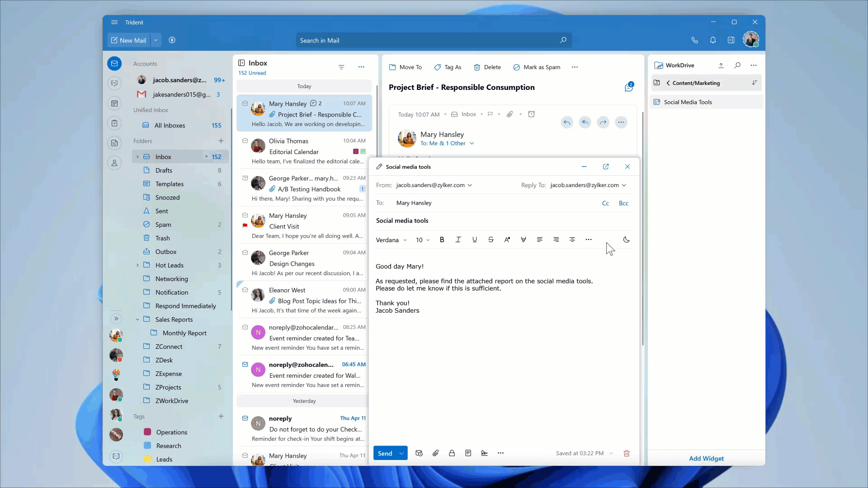Click the Bcc link in compose
The width and height of the screenshot is (868, 488).
tap(623, 203)
